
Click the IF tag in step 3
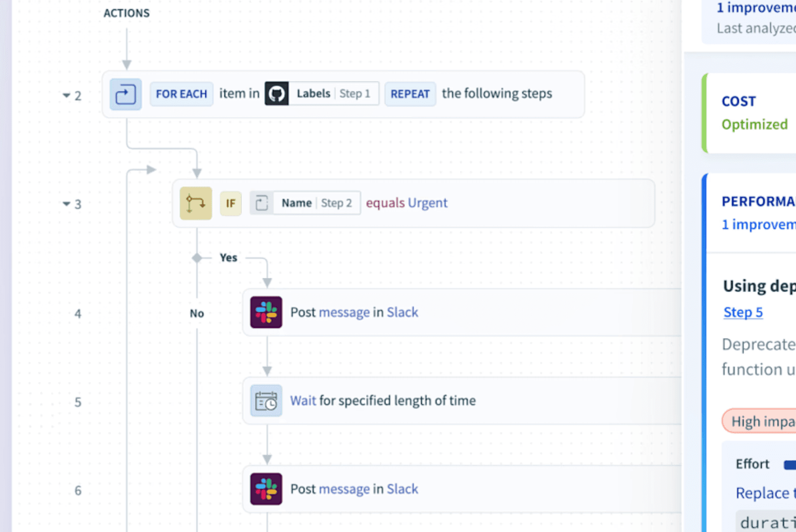click(231, 203)
